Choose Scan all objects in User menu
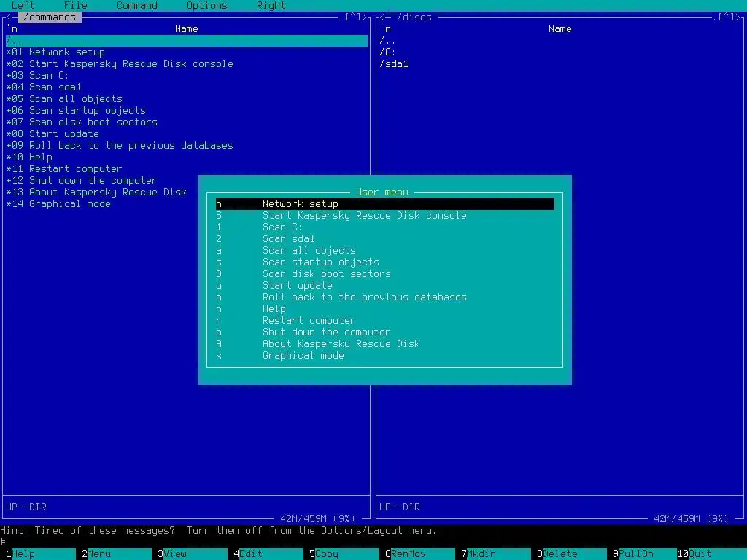Image resolution: width=747 pixels, height=560 pixels. (385, 251)
